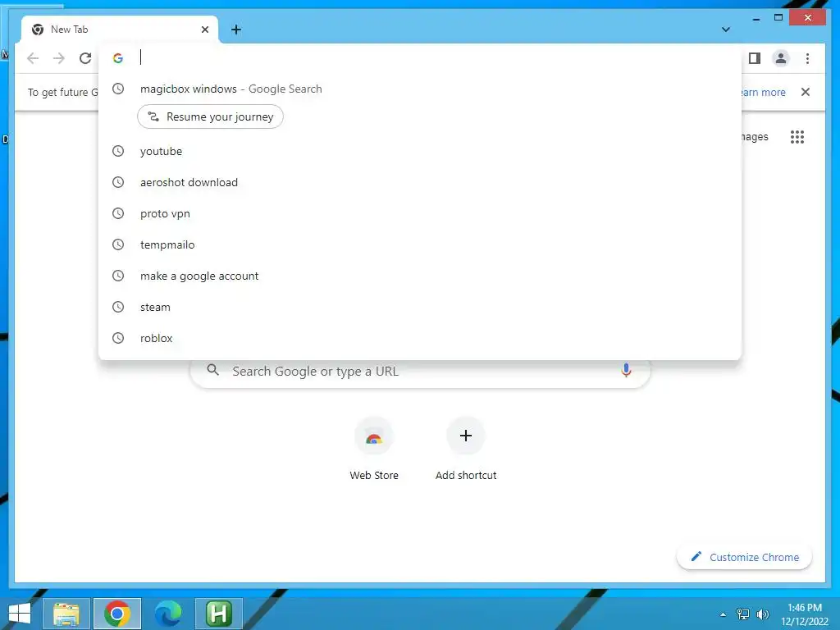
Task: Launch Microsoft Edge from the taskbar
Action: coord(167,614)
